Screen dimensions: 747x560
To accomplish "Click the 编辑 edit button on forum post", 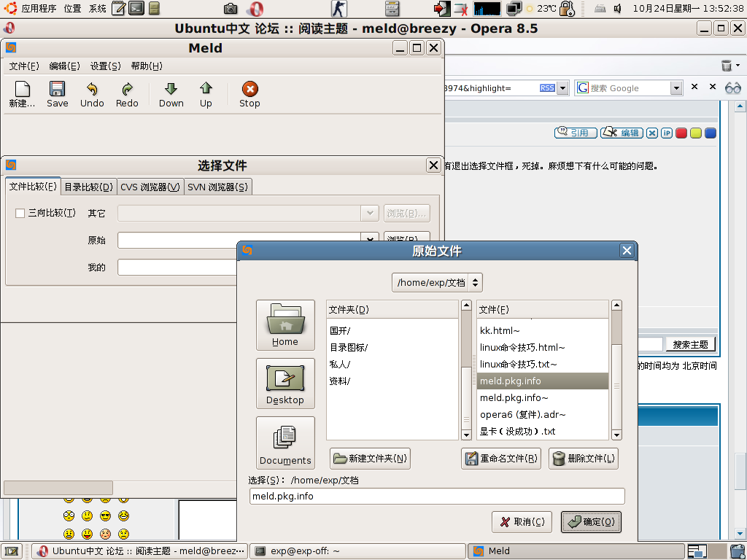I will click(x=622, y=133).
